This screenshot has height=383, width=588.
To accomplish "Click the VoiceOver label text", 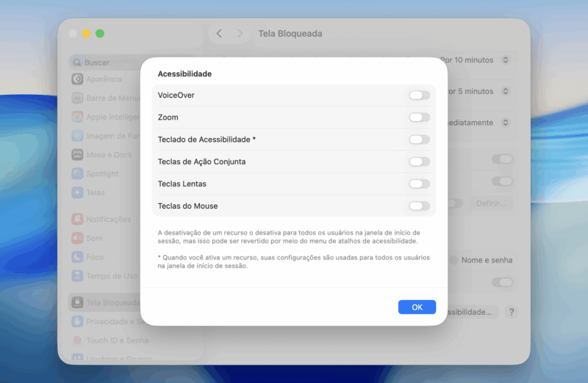I will pyautogui.click(x=176, y=96).
